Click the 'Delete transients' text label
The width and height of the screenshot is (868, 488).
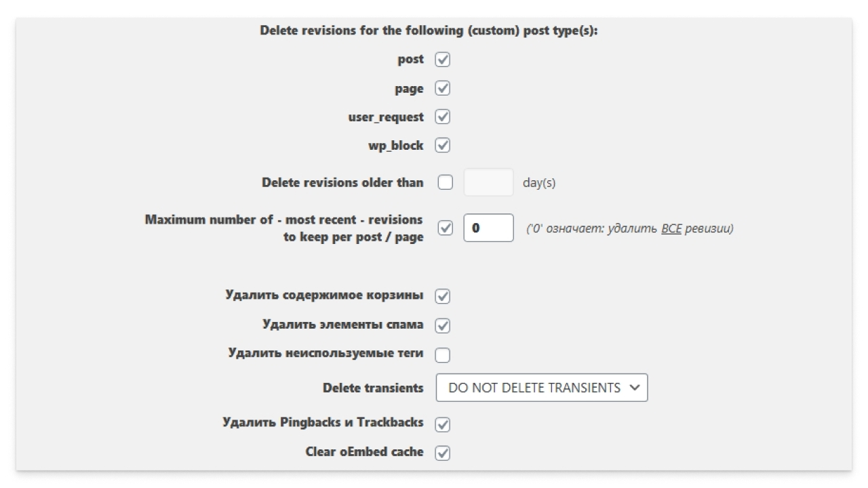(372, 388)
